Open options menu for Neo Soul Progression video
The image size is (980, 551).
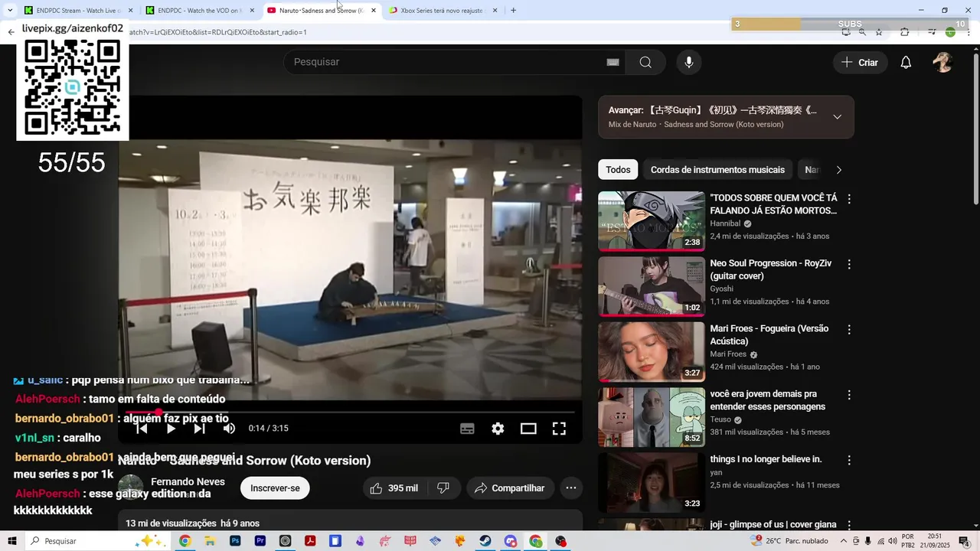(848, 264)
